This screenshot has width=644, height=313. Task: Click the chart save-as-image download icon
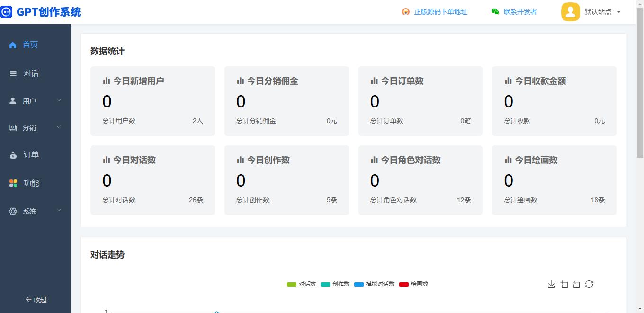tap(551, 284)
